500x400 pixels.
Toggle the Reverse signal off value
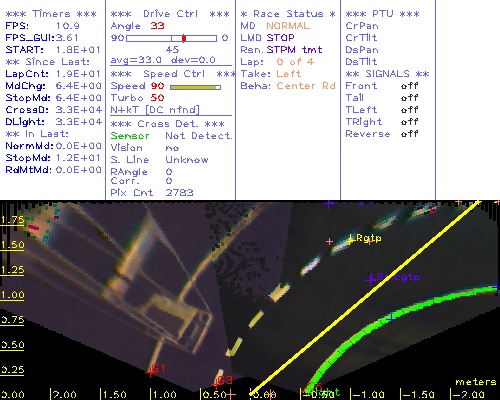click(x=409, y=134)
